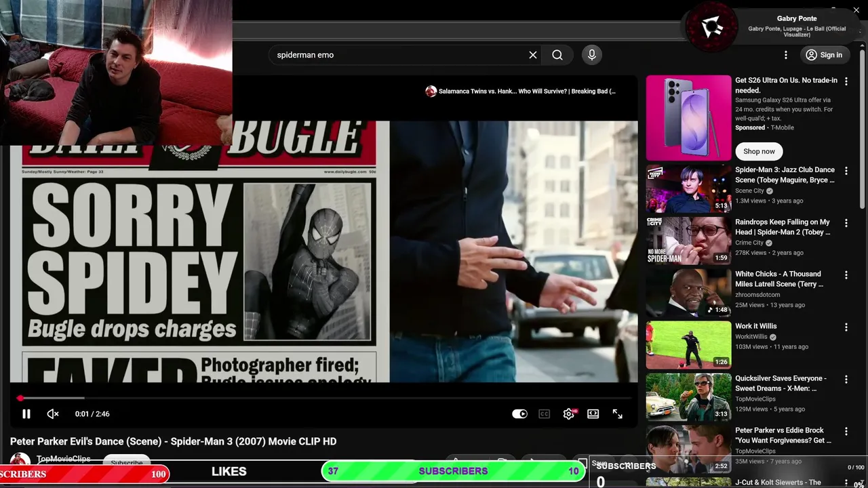
Task: Open the Salamanca Twins vs. Hank video card
Action: [x=521, y=91]
